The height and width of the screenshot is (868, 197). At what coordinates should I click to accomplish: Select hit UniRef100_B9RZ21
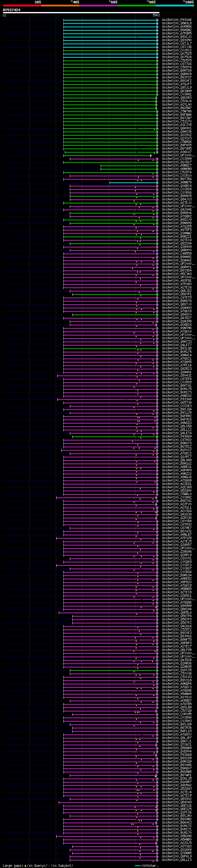tap(177, 236)
